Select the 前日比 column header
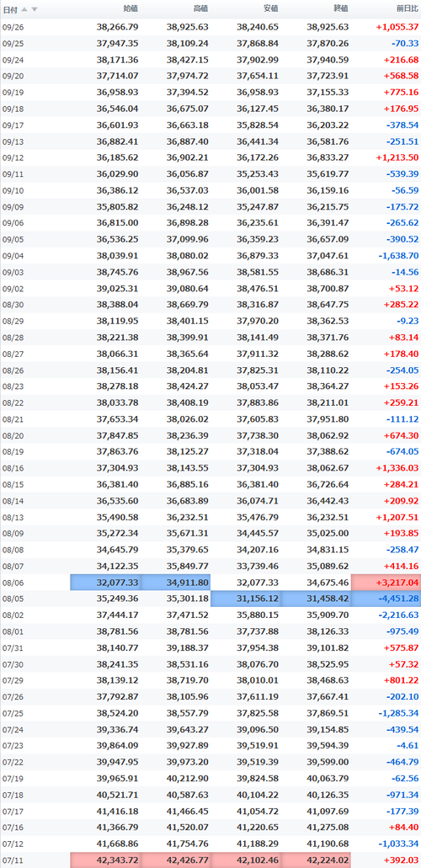Viewport: 421px width, 868px height. click(x=408, y=8)
